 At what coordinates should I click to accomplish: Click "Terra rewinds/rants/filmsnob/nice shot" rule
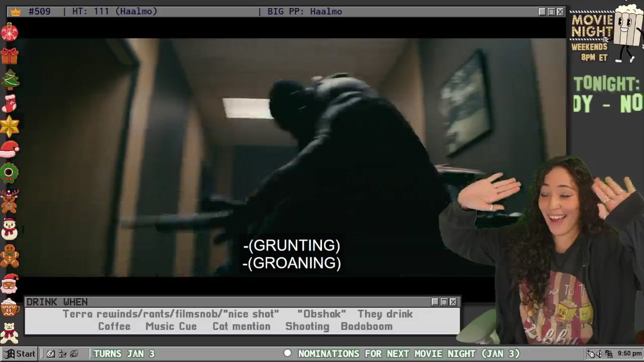tap(171, 314)
